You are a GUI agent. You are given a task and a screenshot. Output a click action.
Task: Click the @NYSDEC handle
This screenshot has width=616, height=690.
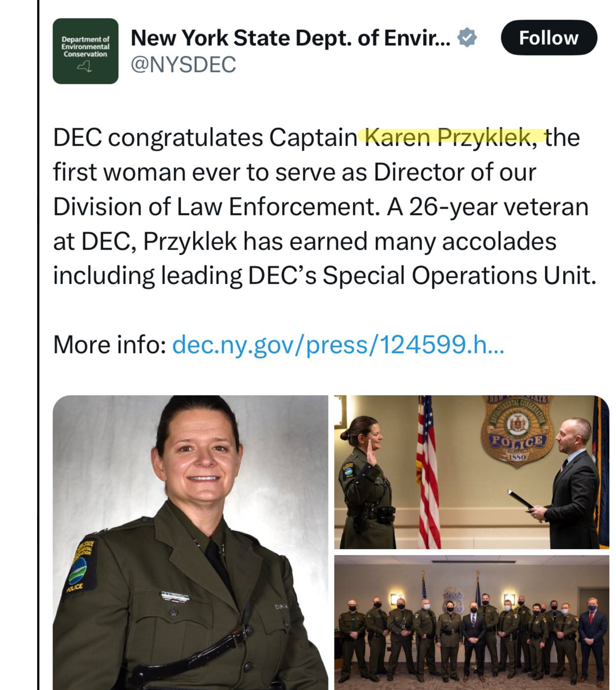pyautogui.click(x=183, y=65)
